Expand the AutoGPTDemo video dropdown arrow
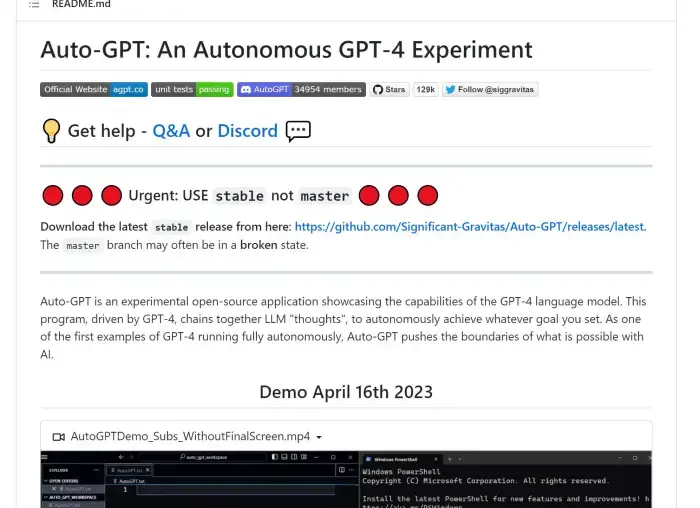 [x=319, y=437]
